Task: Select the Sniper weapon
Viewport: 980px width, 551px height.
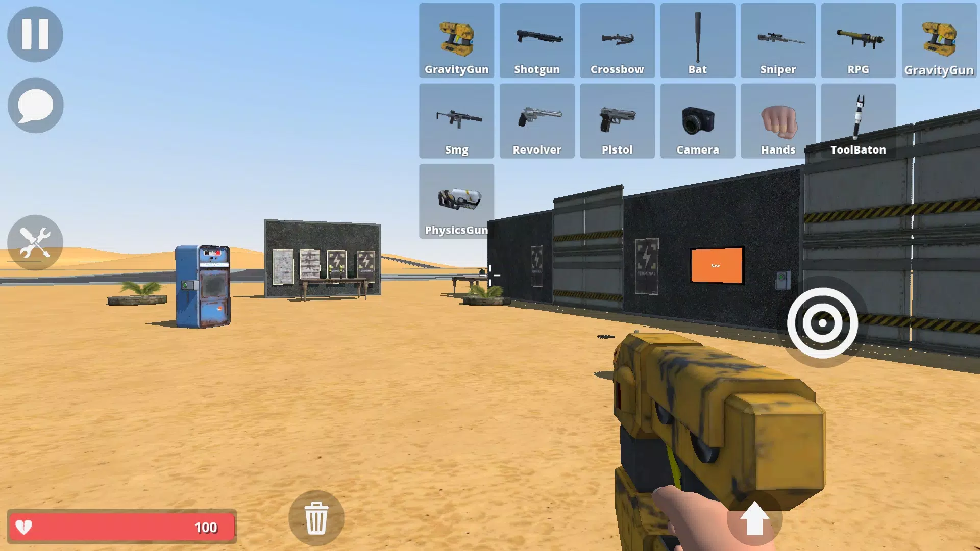Action: (x=778, y=40)
